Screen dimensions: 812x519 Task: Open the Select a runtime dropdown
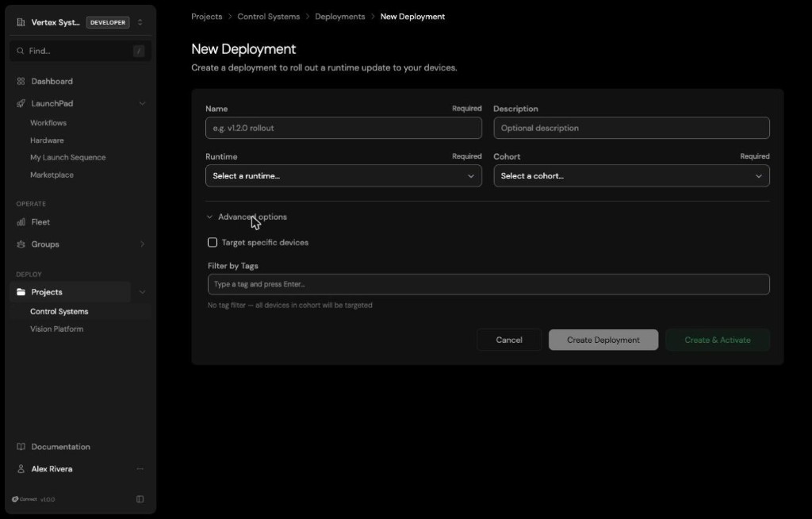[x=343, y=176]
